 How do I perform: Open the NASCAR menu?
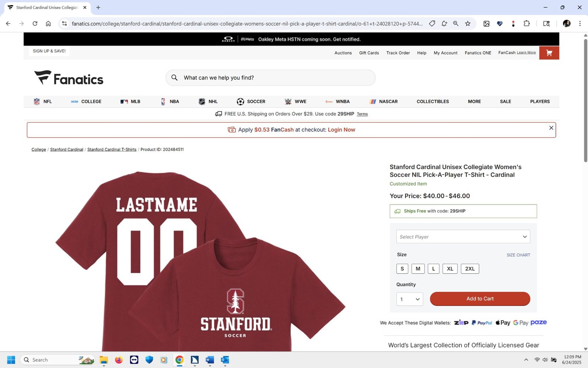(383, 102)
